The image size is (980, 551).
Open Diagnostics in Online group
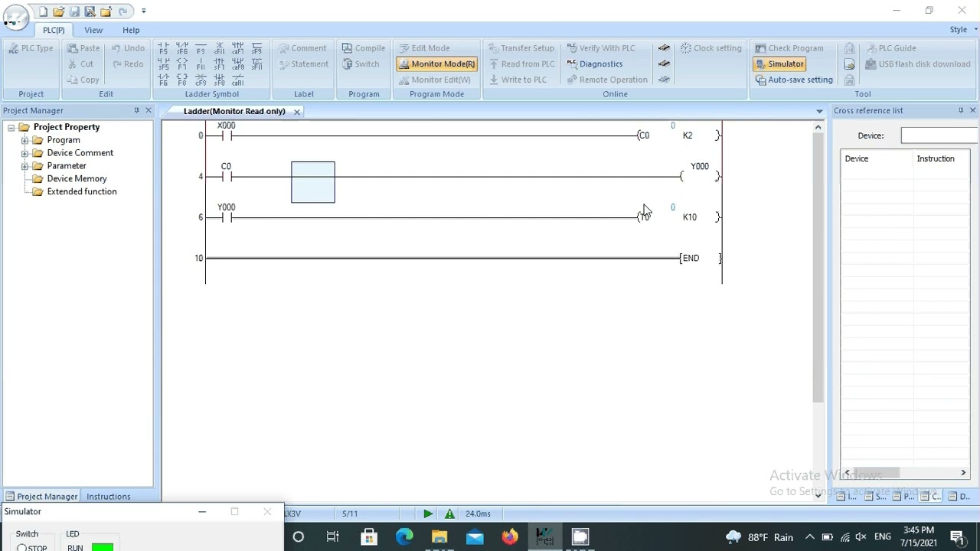coord(595,64)
